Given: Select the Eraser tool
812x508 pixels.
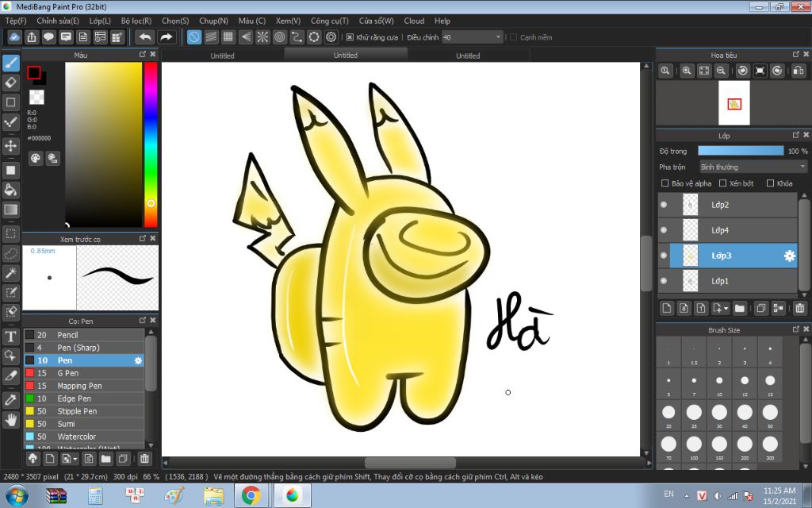Looking at the screenshot, I should 11,83.
